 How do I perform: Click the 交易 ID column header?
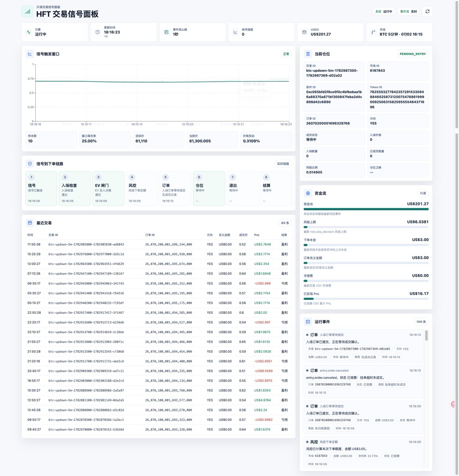point(53,235)
